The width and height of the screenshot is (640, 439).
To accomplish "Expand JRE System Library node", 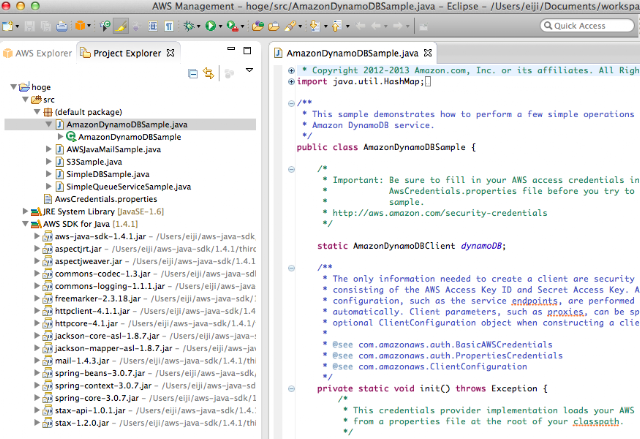I will tap(25, 211).
